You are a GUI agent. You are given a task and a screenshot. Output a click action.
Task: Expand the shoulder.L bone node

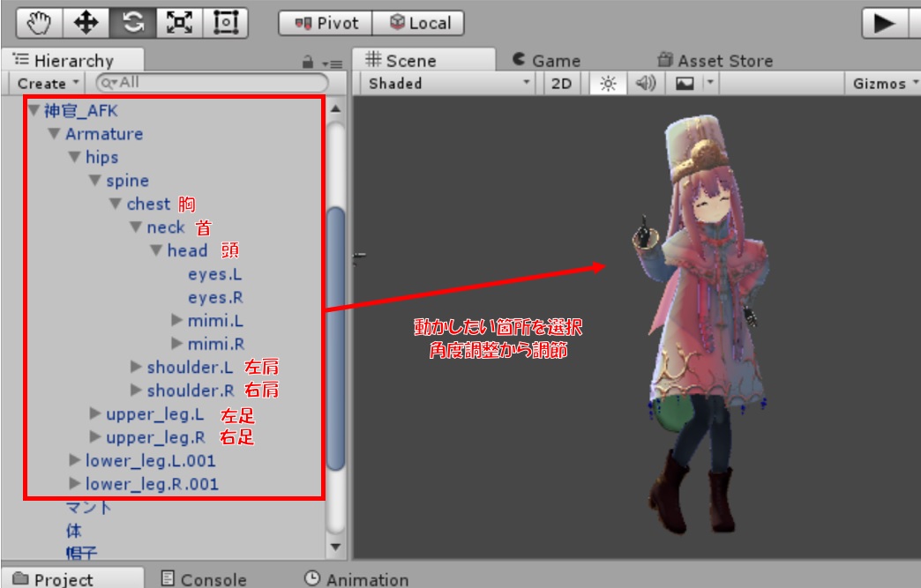click(x=136, y=367)
